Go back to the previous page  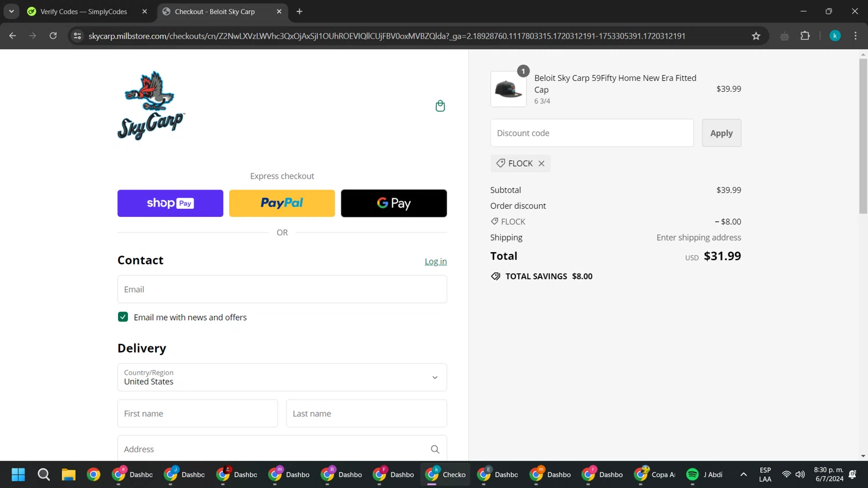pyautogui.click(x=13, y=36)
